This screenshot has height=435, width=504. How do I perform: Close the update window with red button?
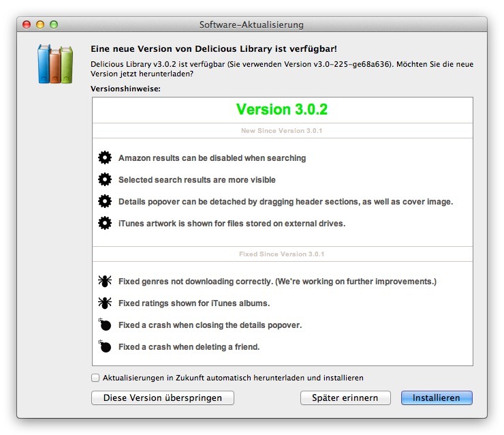click(27, 25)
